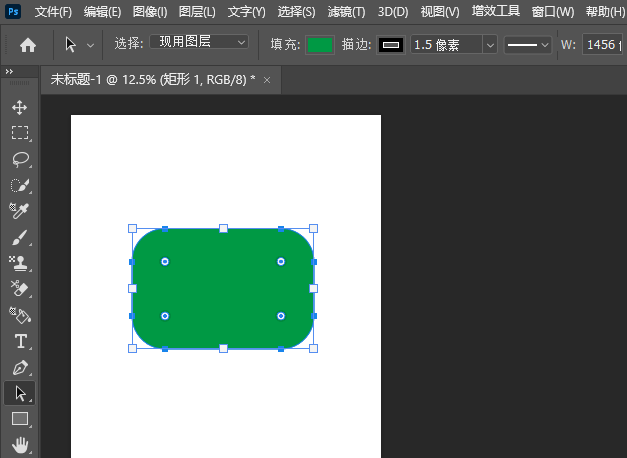Select the Eraser tool
627x458 pixels.
coord(19,288)
